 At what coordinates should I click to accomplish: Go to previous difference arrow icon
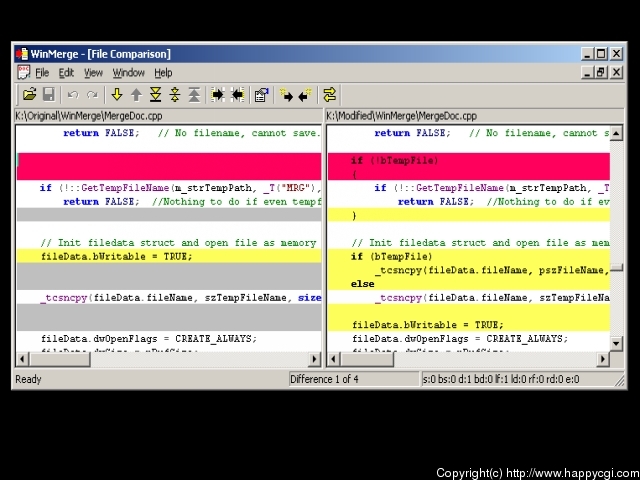pyautogui.click(x=136, y=95)
